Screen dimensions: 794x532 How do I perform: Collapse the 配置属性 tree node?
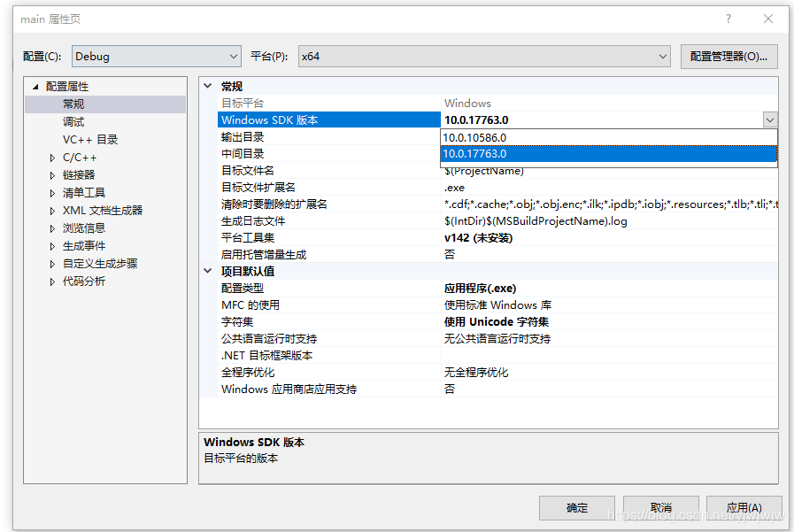click(x=35, y=87)
